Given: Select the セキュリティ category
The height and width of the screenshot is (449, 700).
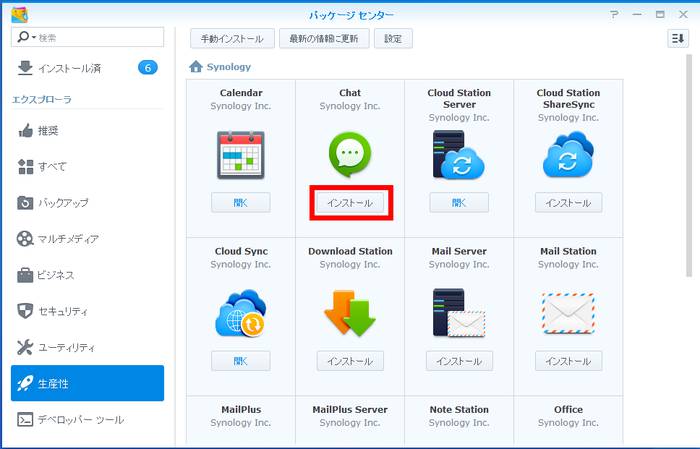Looking at the screenshot, I should 88,311.
